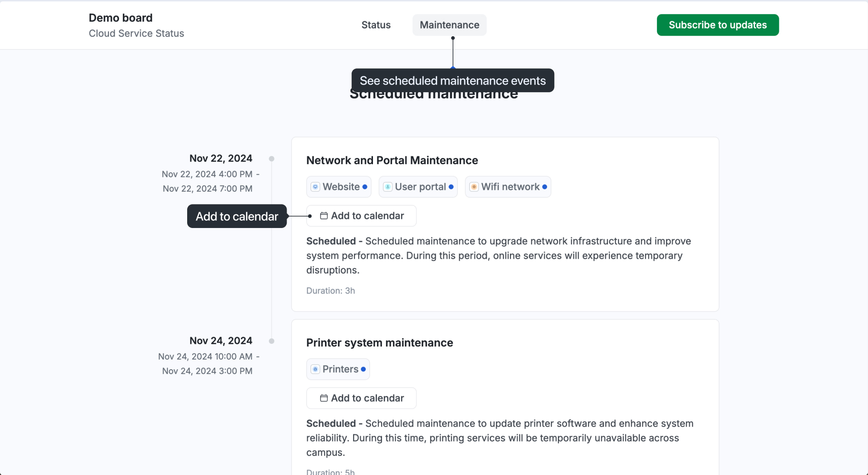
Task: Click the User portal status dot
Action: [451, 187]
